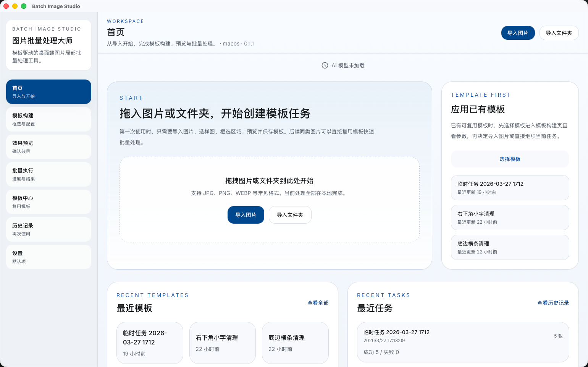Select 右下角小字清理 in the Template First panel
Screen dimensions: 588x367
click(510, 218)
